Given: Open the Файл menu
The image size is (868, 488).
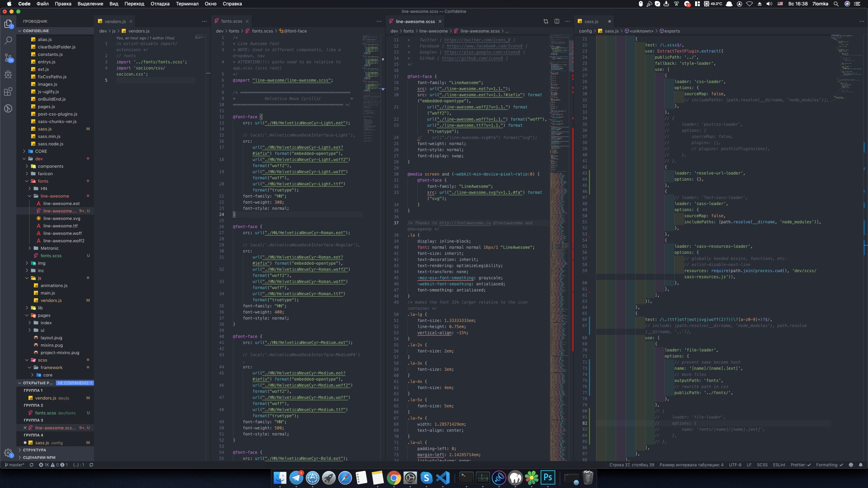Looking at the screenshot, I should click(43, 4).
